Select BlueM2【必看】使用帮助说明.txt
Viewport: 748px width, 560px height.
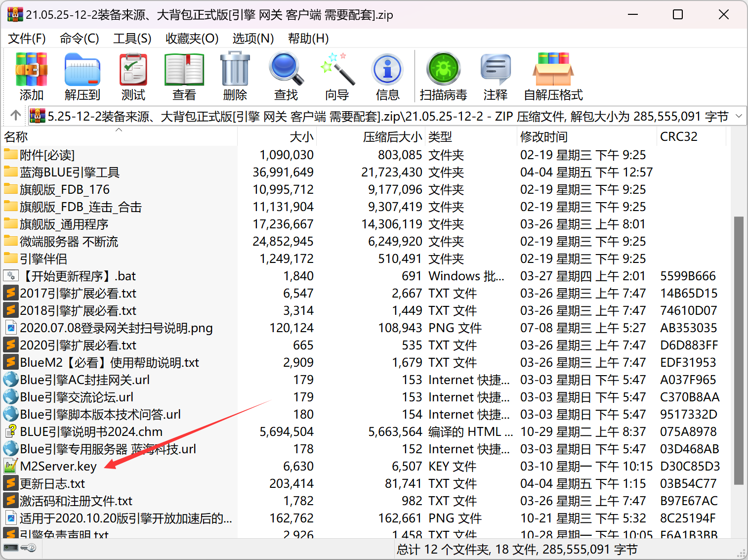pos(110,362)
